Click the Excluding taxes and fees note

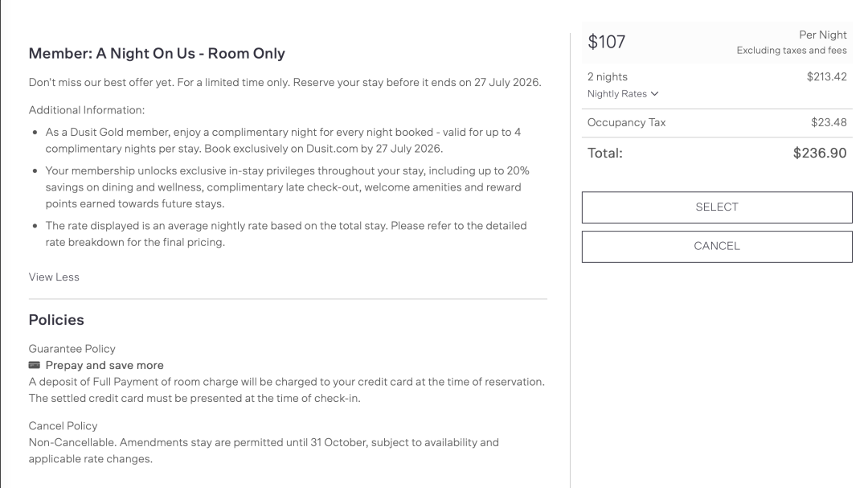(x=792, y=51)
